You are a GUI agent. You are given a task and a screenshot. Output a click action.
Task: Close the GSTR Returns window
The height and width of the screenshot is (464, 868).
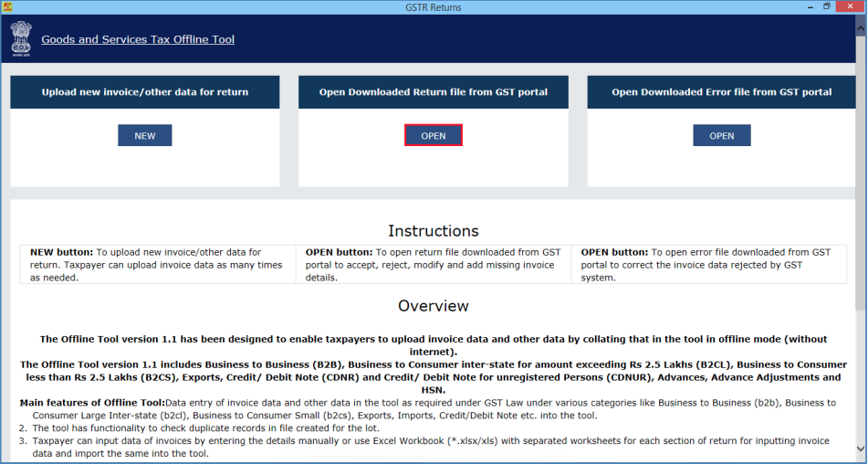(x=851, y=6)
